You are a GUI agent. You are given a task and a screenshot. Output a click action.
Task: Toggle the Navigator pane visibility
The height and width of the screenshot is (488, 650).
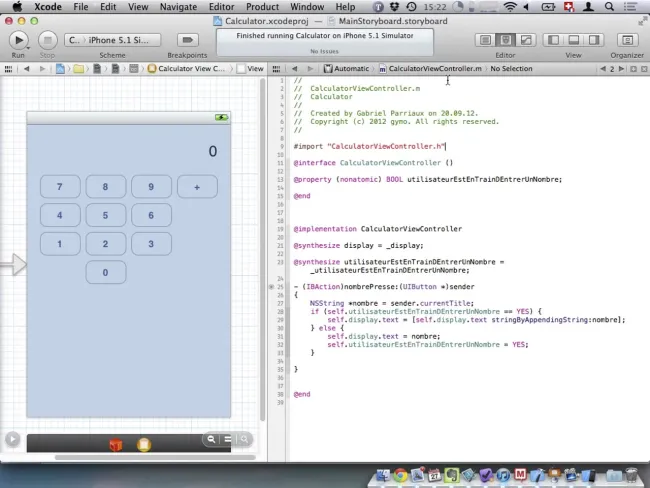click(x=553, y=40)
